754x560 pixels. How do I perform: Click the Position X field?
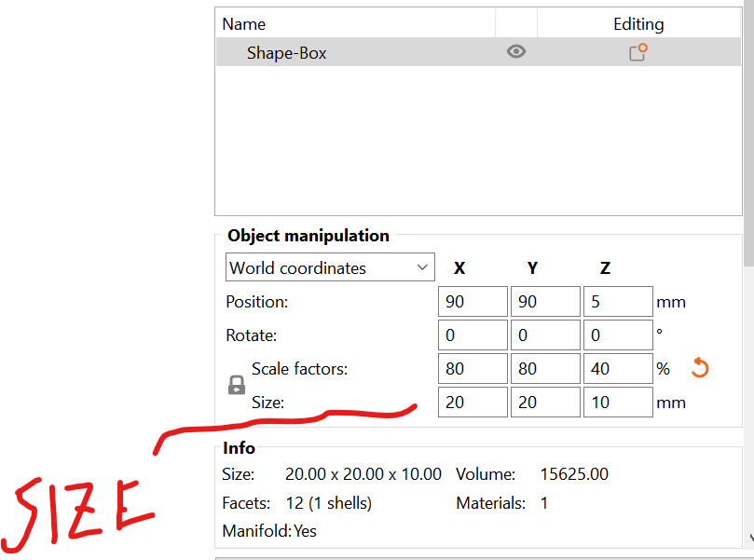pyautogui.click(x=473, y=301)
